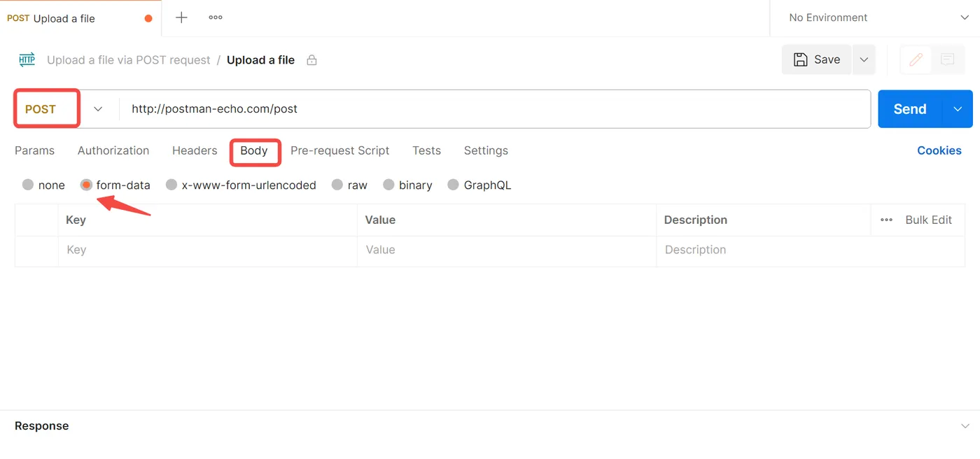Select the none body type
980x459 pixels.
pyautogui.click(x=29, y=185)
